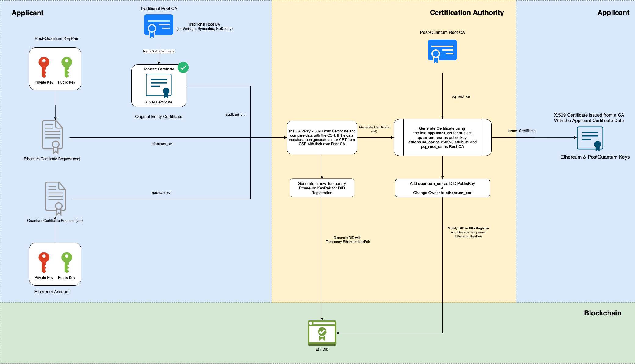Select the Ethereum Certificate Request document icon
This screenshot has width=635, height=364.
pos(52,136)
